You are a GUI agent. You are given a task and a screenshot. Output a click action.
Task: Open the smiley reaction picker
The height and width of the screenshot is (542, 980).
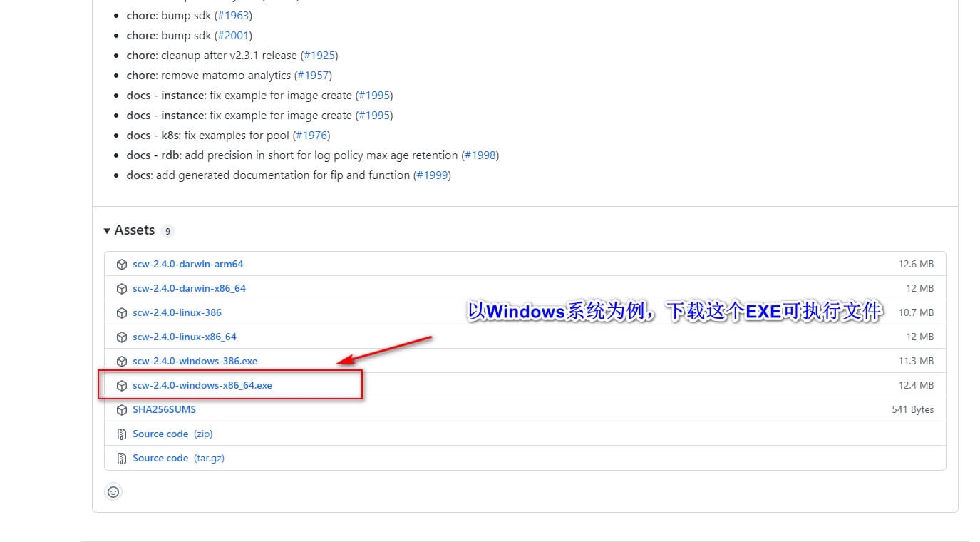click(113, 491)
